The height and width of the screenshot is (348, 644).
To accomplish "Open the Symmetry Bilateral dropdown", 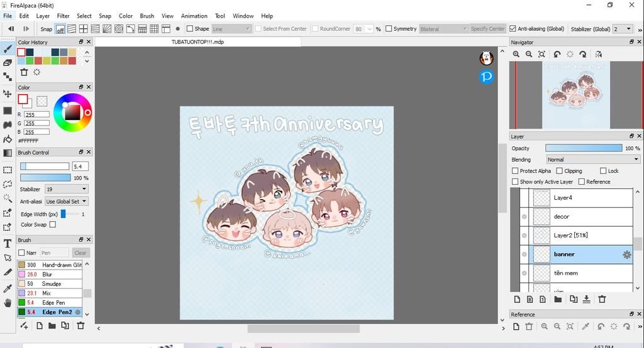I will [x=443, y=29].
